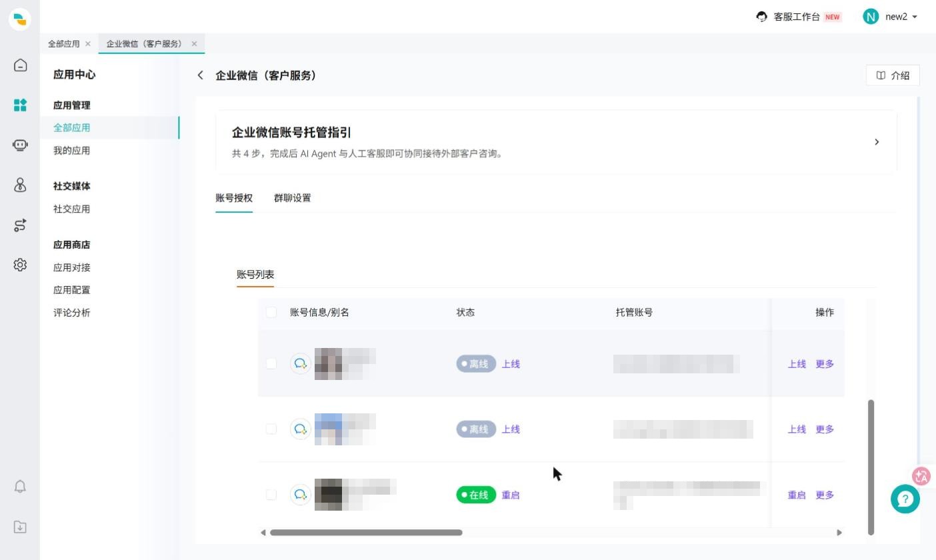Select the 账号列表 sub-tab
This screenshot has width=936, height=560.
pos(255,275)
